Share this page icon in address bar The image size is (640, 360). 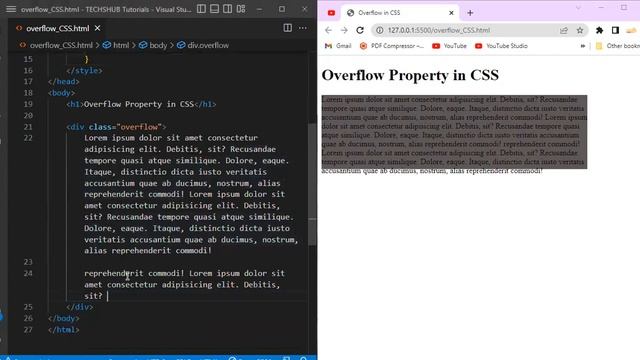564,30
